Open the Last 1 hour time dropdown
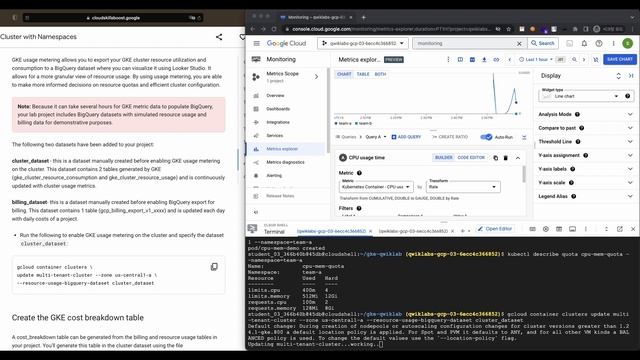This screenshot has height=360, width=640. 536,60
